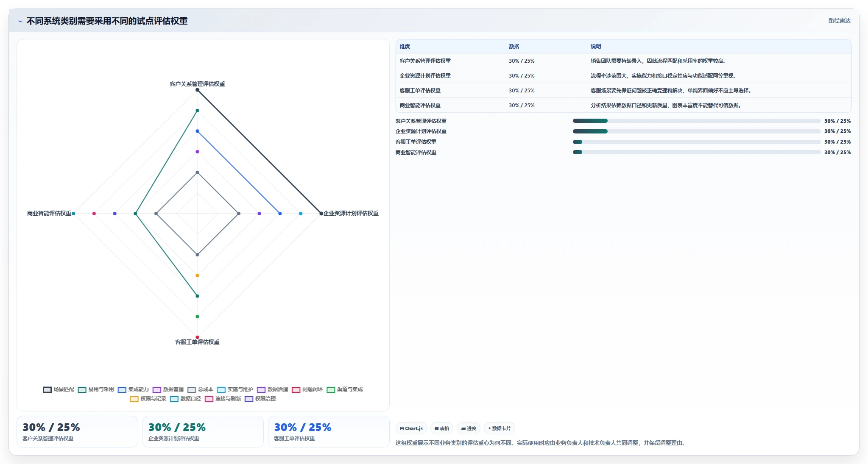Select the 客服工单评估权重 stat card
The width and height of the screenshot is (868, 464).
click(x=329, y=431)
